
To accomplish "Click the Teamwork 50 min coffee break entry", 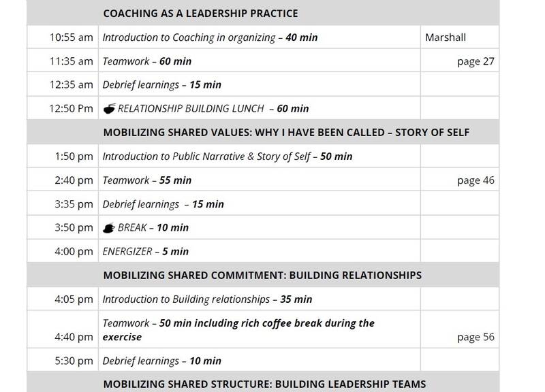I will [x=238, y=329].
